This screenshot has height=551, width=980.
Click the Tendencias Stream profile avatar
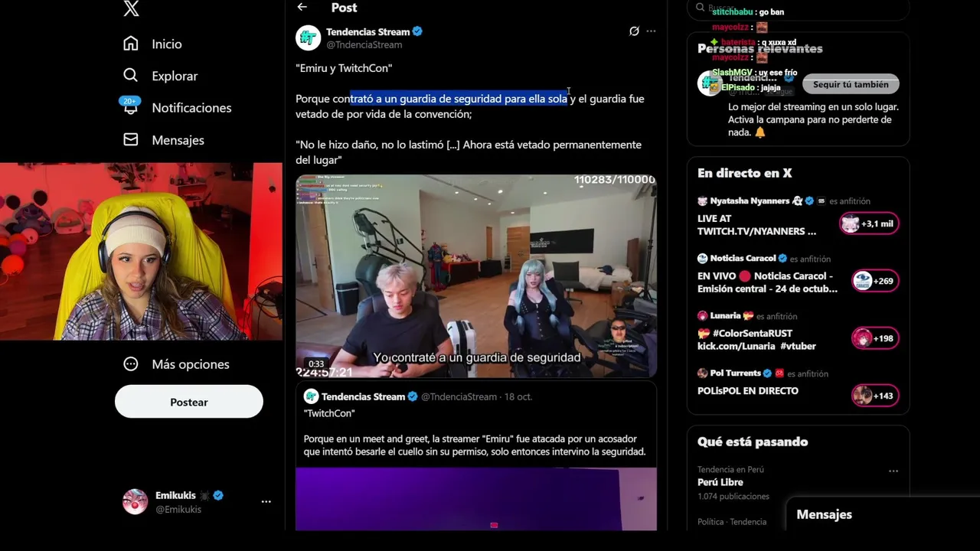pos(309,37)
